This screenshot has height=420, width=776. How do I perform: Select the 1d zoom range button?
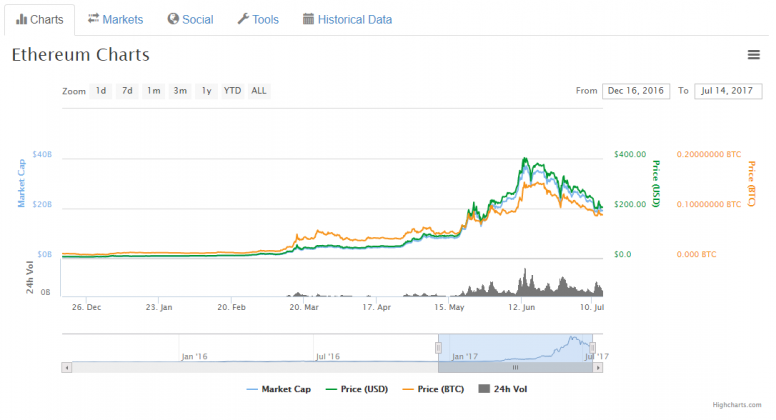pyautogui.click(x=101, y=91)
